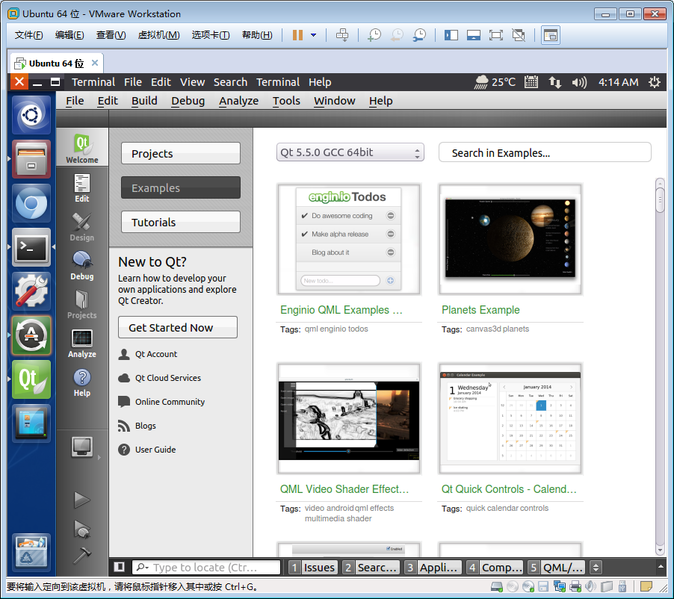Toggle the left sidebar visibility button
This screenshot has width=674, height=599.
point(119,567)
